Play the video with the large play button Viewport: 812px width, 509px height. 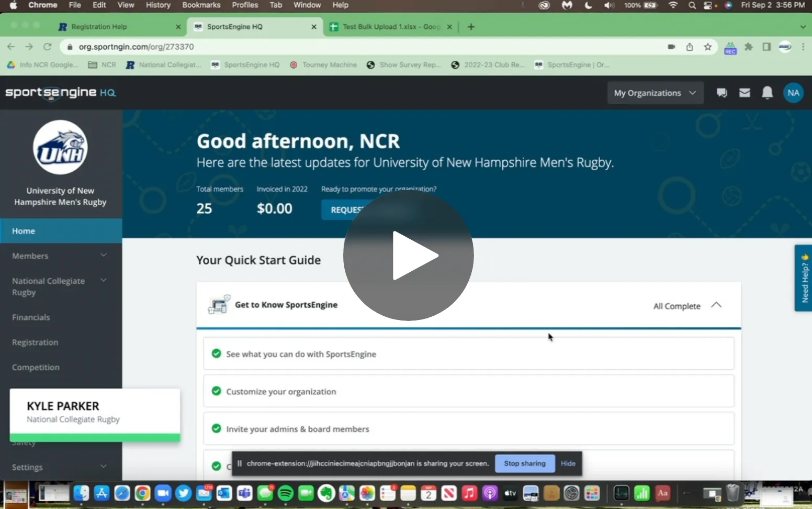pyautogui.click(x=409, y=256)
